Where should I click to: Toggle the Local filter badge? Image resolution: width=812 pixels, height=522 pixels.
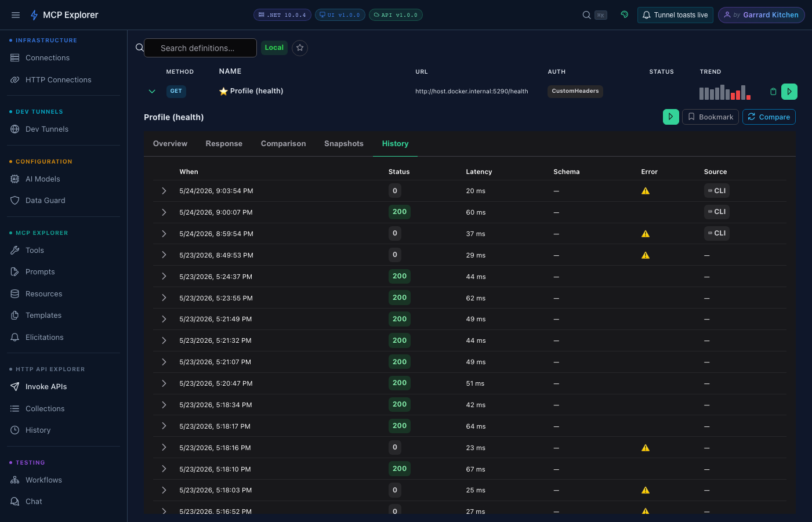pyautogui.click(x=274, y=48)
